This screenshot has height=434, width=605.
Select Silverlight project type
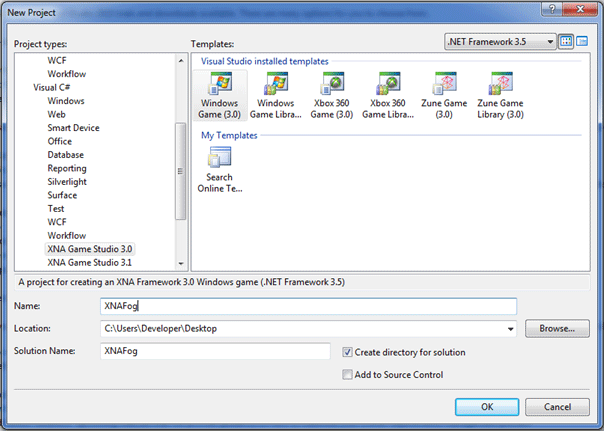click(x=67, y=182)
